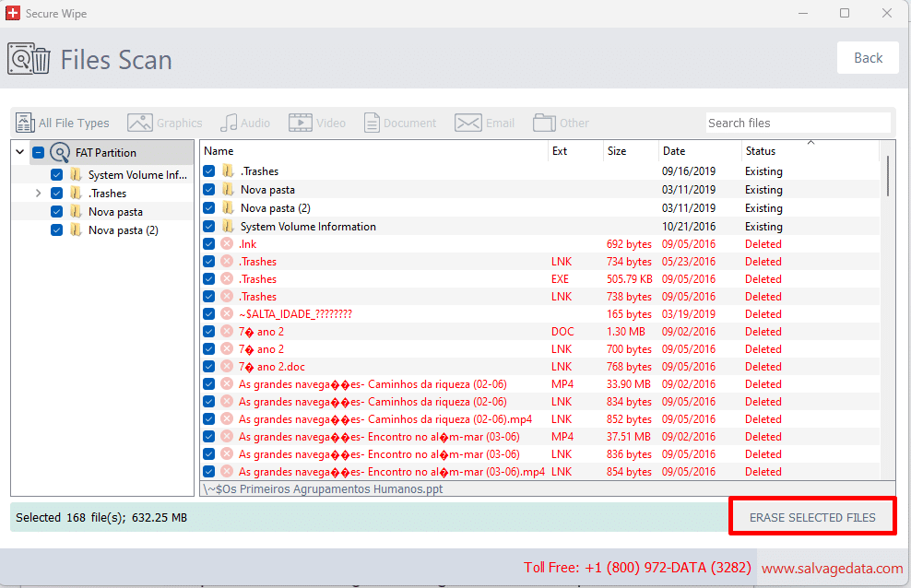The image size is (911, 588).
Task: Uncheck .Trashes checkbox in tree
Action: click(56, 194)
